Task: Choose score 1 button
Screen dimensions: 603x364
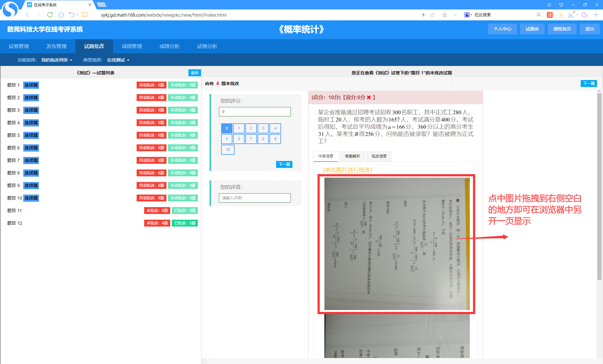Action: pos(239,128)
